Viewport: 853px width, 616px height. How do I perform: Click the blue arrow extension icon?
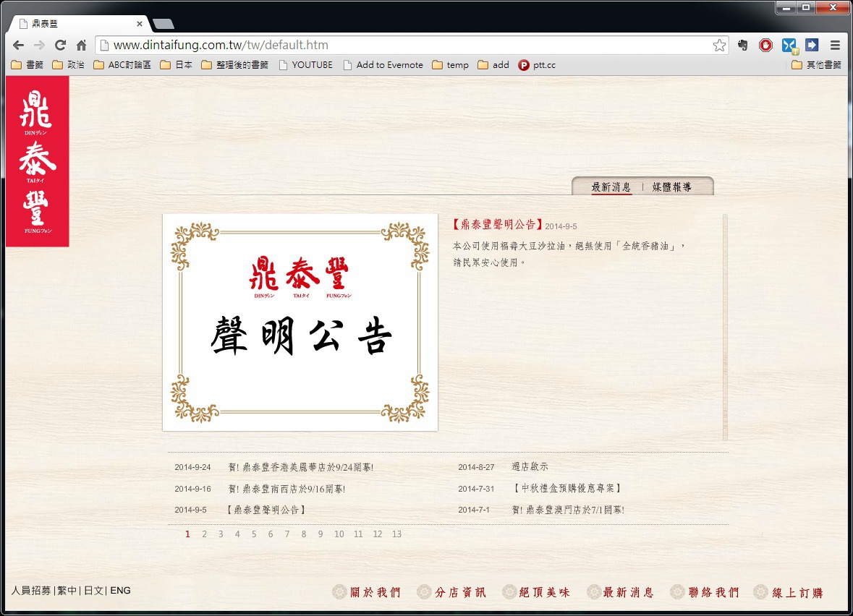coord(812,45)
